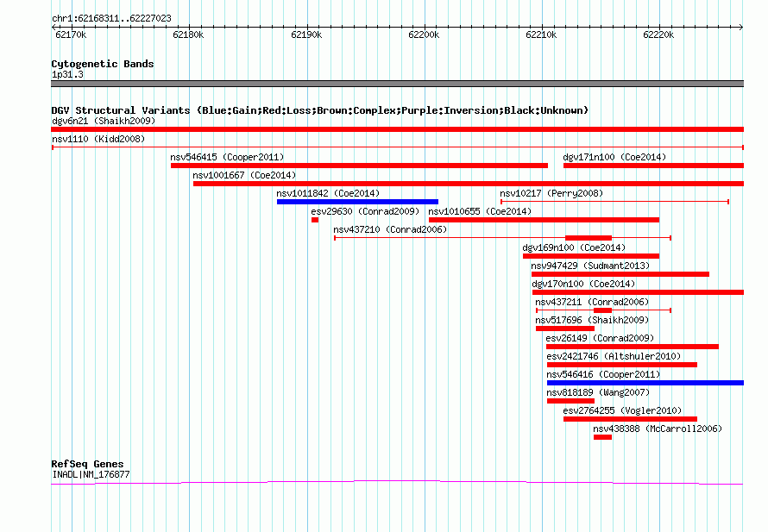Click the small esv29630 red block

(315, 220)
